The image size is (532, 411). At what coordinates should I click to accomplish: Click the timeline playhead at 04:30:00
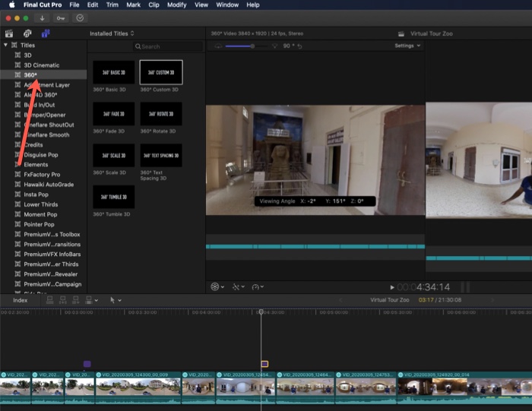click(x=261, y=312)
